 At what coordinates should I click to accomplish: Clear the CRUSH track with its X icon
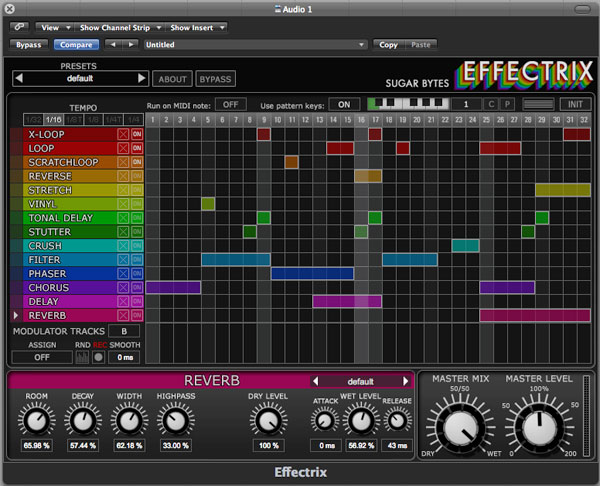(x=123, y=246)
